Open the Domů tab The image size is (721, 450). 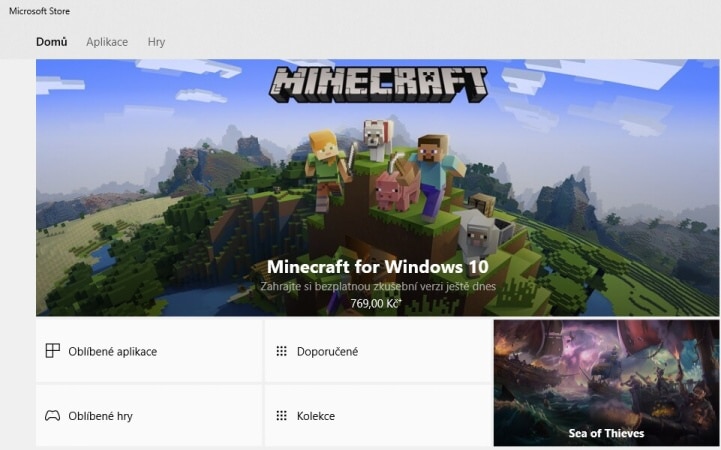(x=52, y=42)
